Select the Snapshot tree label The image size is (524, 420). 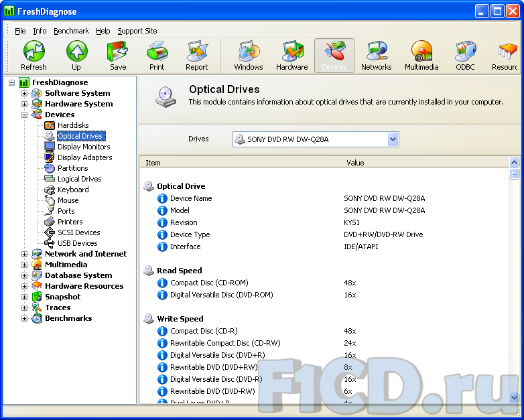point(63,297)
